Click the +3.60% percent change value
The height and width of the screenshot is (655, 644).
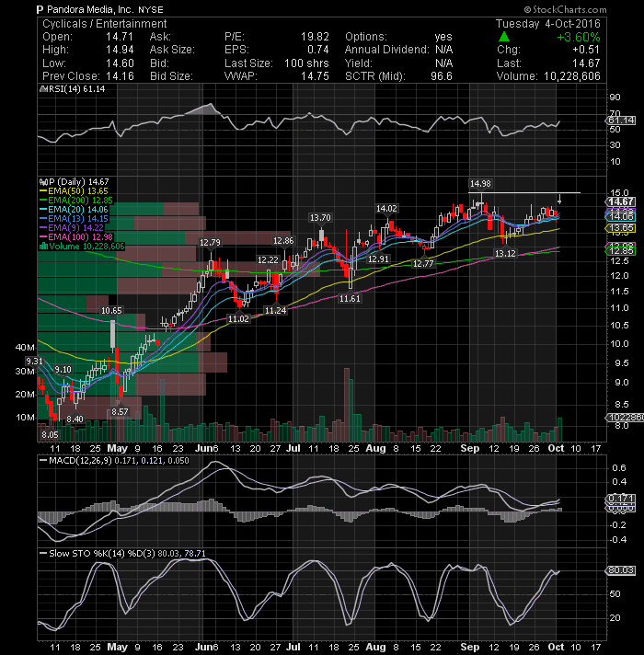coord(579,37)
